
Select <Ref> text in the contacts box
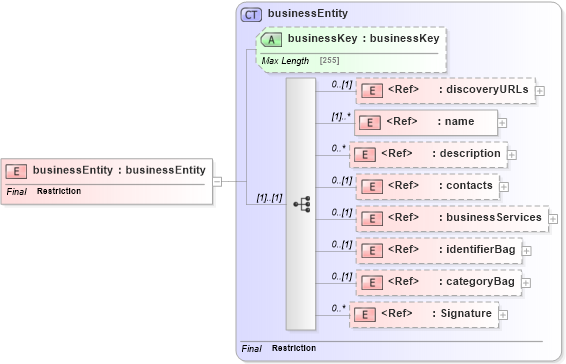(403, 185)
